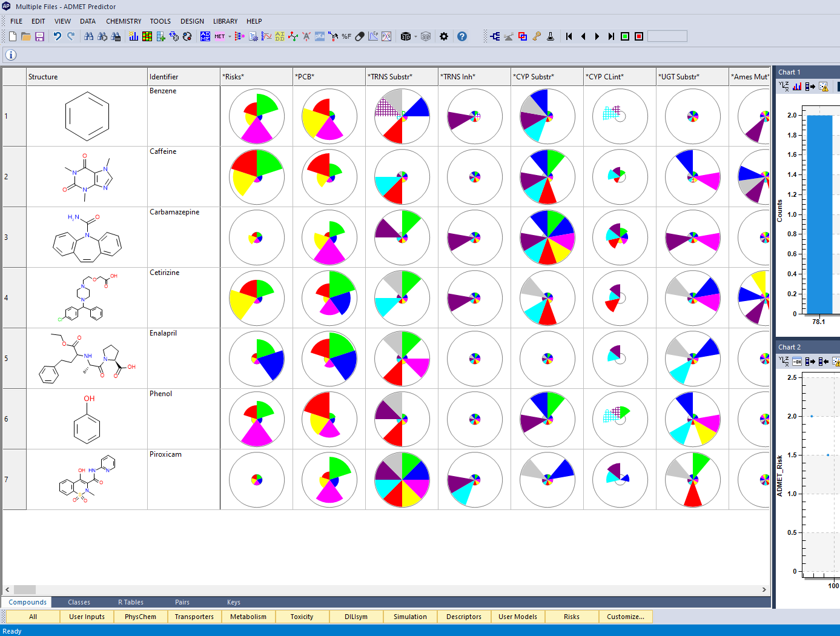840x636 pixels.
Task: Click the Undo arrow icon
Action: (x=57, y=36)
